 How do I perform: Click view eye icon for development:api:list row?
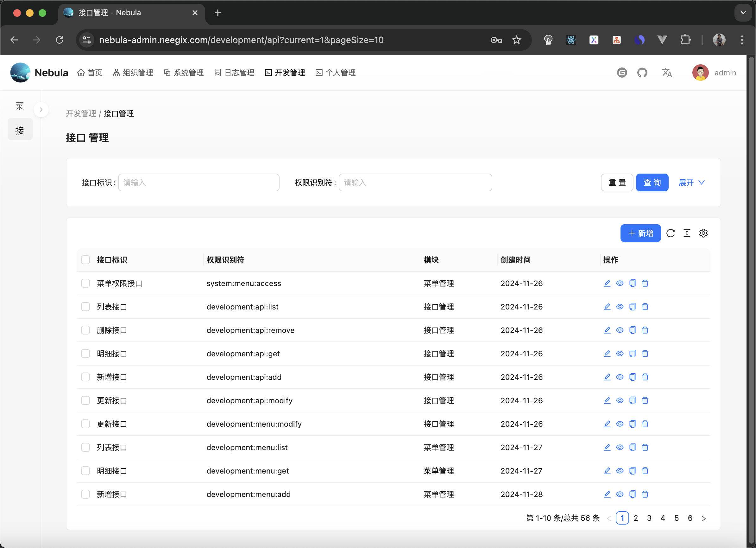(x=620, y=307)
